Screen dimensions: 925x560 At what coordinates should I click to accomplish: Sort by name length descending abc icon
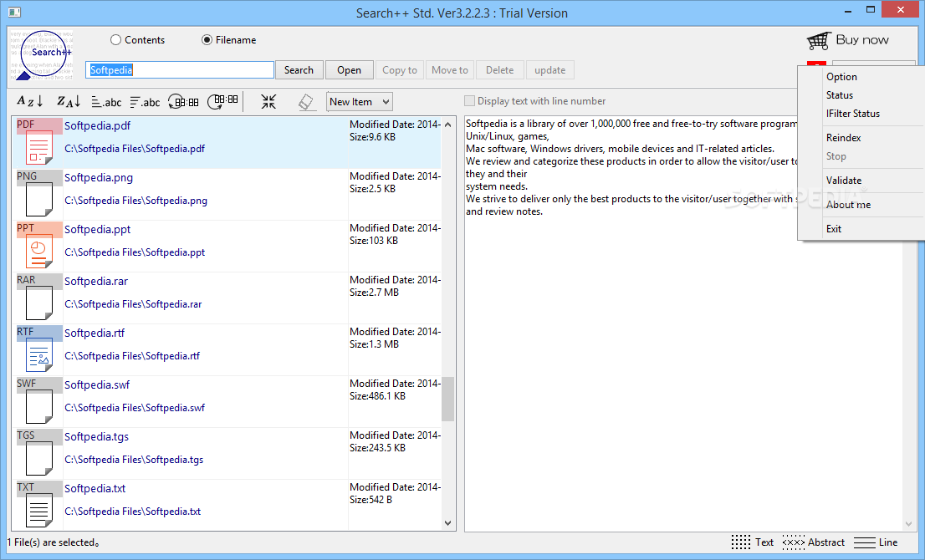point(145,102)
